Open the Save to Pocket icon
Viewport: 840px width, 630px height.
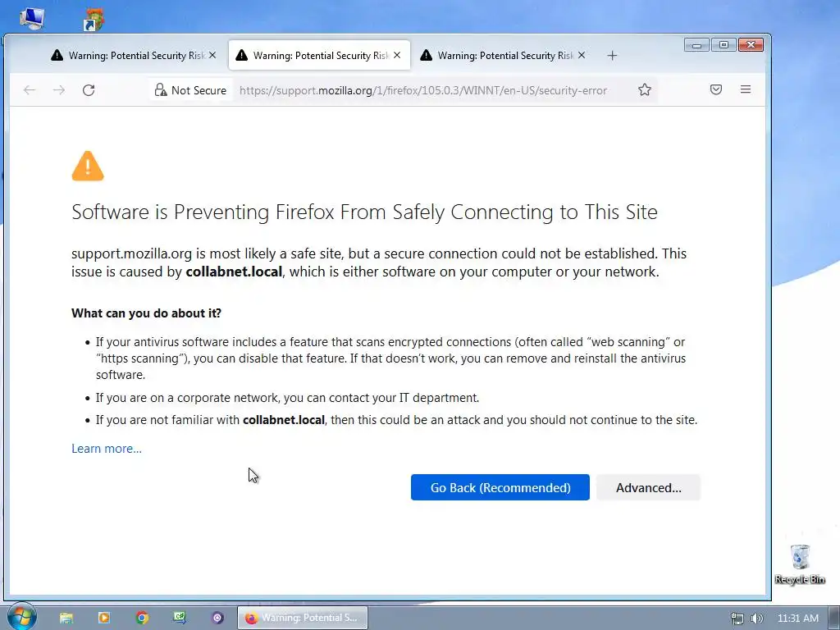[715, 89]
